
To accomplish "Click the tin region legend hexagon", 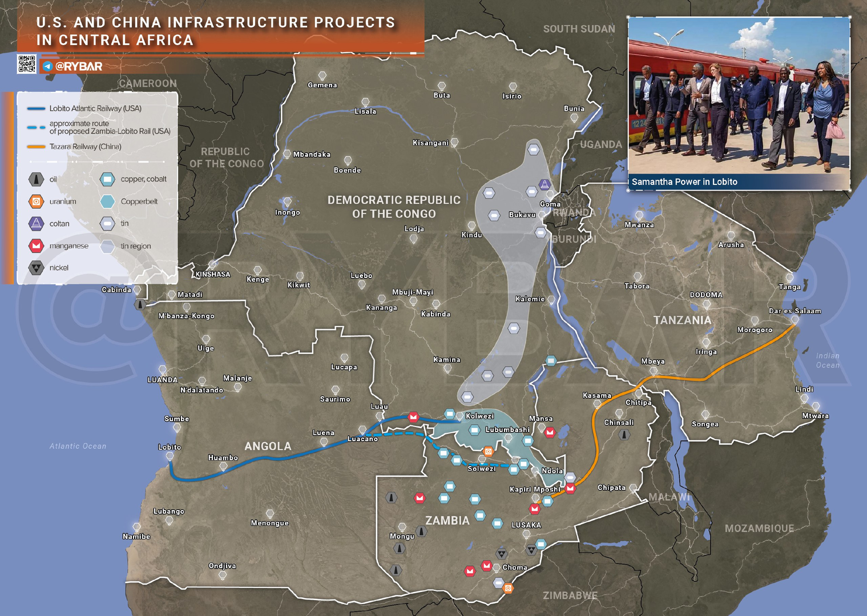I will [107, 247].
